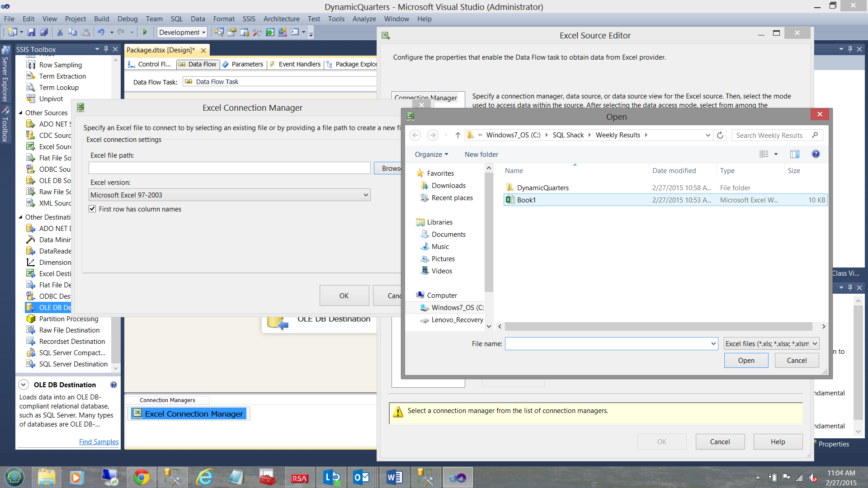Click the Find Samples link
Screen dimensions: 868x488
pyautogui.click(x=99, y=442)
